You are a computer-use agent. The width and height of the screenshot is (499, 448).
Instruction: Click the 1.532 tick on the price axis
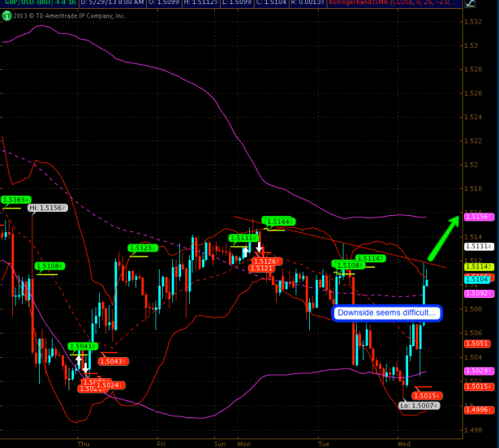pyautogui.click(x=473, y=22)
